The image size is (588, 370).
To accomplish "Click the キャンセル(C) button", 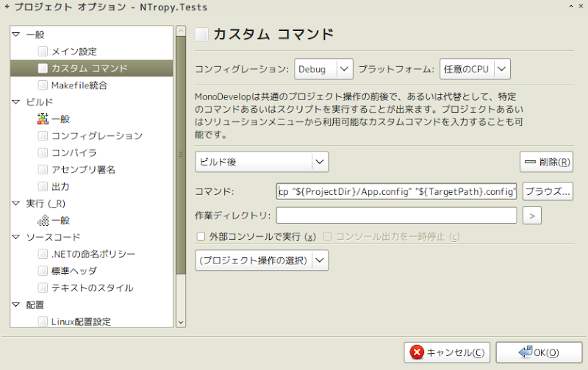I will coord(447,352).
